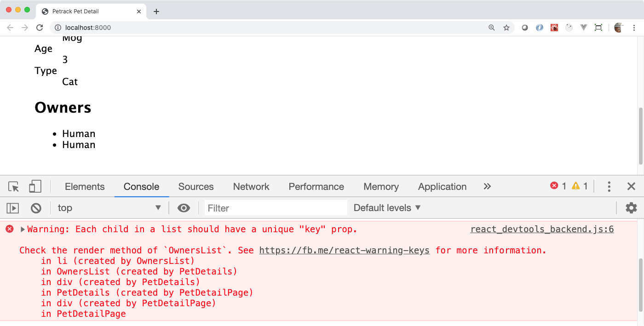This screenshot has width=644, height=326.
Task: Switch to the Network tab
Action: pos(251,187)
